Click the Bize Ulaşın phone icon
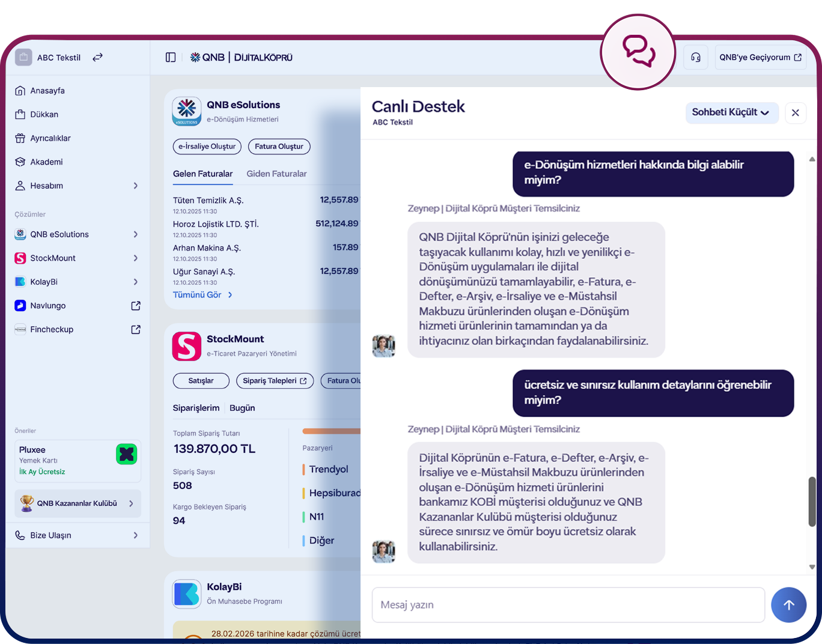 20,535
